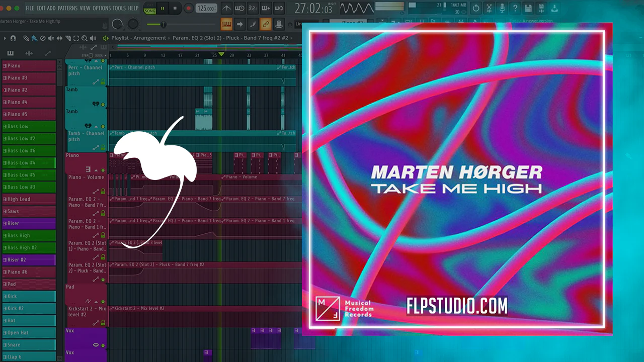Open the TOOLS menu
Image resolution: width=644 pixels, height=362 pixels.
[x=119, y=8]
